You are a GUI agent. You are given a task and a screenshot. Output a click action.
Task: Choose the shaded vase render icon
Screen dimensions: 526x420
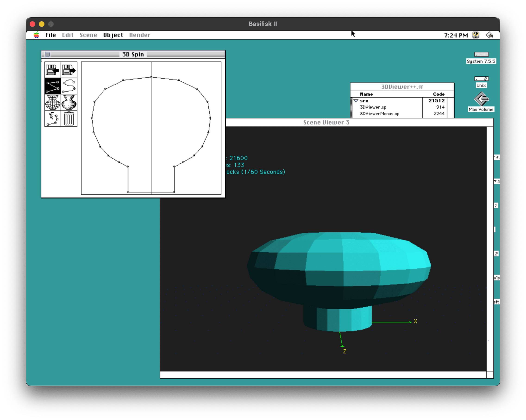click(x=69, y=102)
